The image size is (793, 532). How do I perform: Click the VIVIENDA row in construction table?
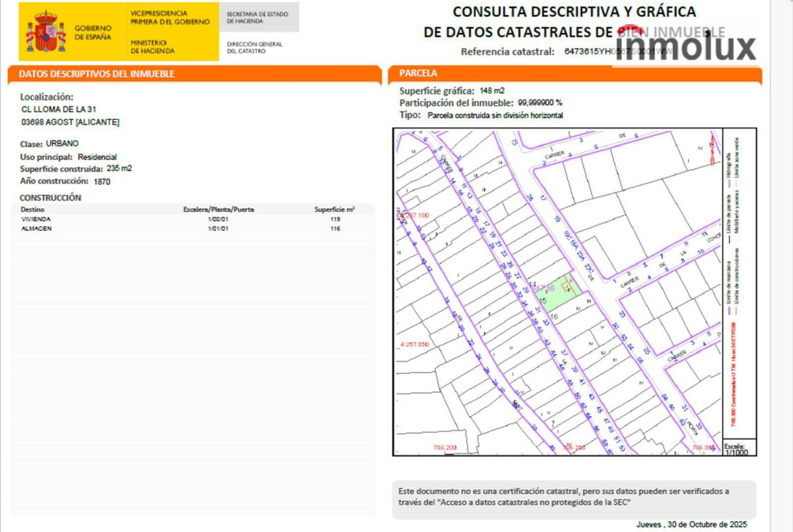click(x=37, y=220)
